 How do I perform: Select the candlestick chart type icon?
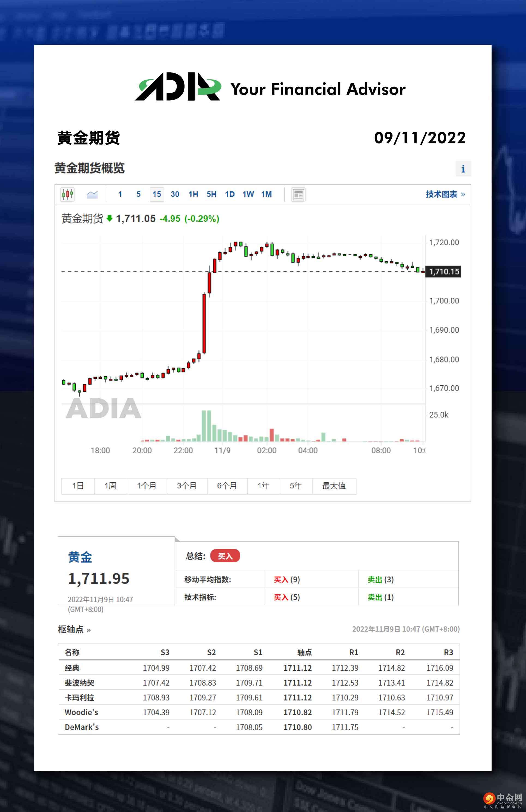pyautogui.click(x=68, y=194)
